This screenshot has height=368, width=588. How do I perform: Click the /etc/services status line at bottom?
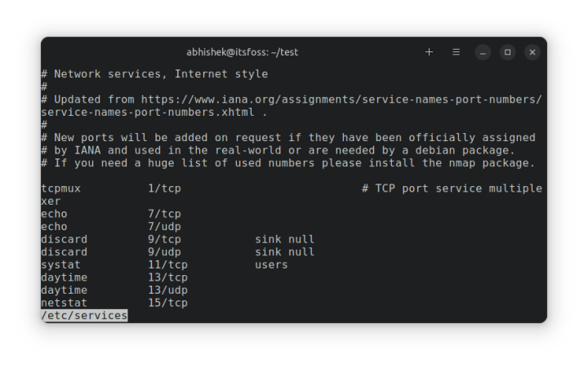point(84,315)
